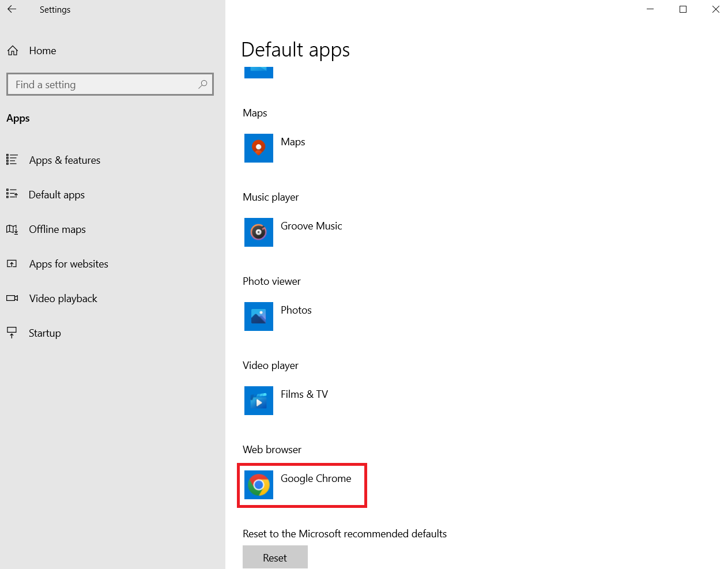The width and height of the screenshot is (728, 569).
Task: Click the Settings window title
Action: click(x=55, y=10)
